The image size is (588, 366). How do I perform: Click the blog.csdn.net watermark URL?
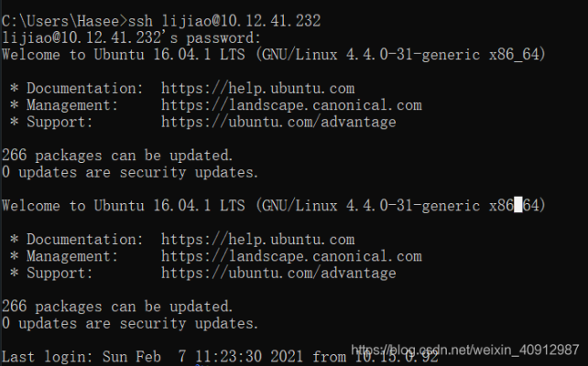pyautogui.click(x=465, y=350)
